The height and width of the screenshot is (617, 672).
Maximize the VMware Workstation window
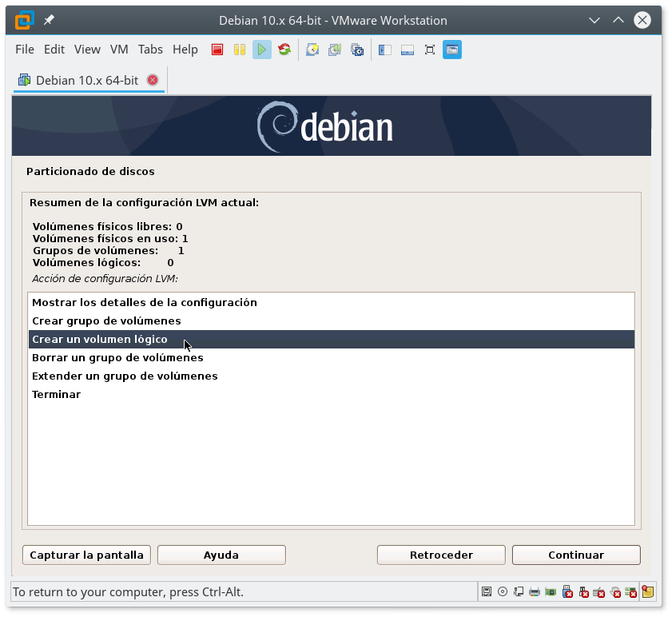tap(618, 20)
